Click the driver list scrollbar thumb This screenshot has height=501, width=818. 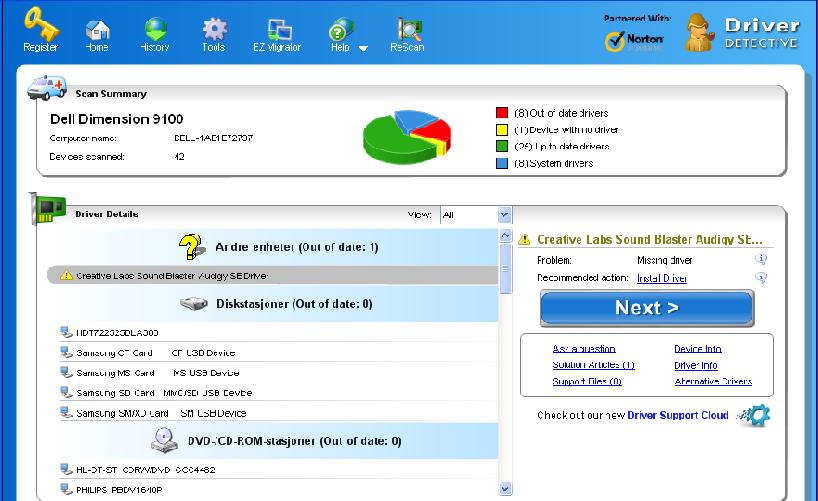coord(505,269)
